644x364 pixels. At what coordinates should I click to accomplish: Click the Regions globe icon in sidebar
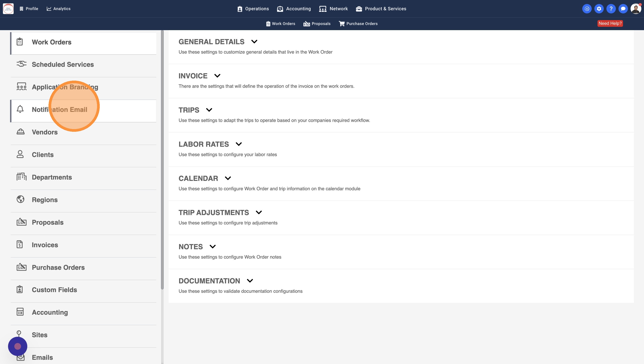[x=21, y=199]
